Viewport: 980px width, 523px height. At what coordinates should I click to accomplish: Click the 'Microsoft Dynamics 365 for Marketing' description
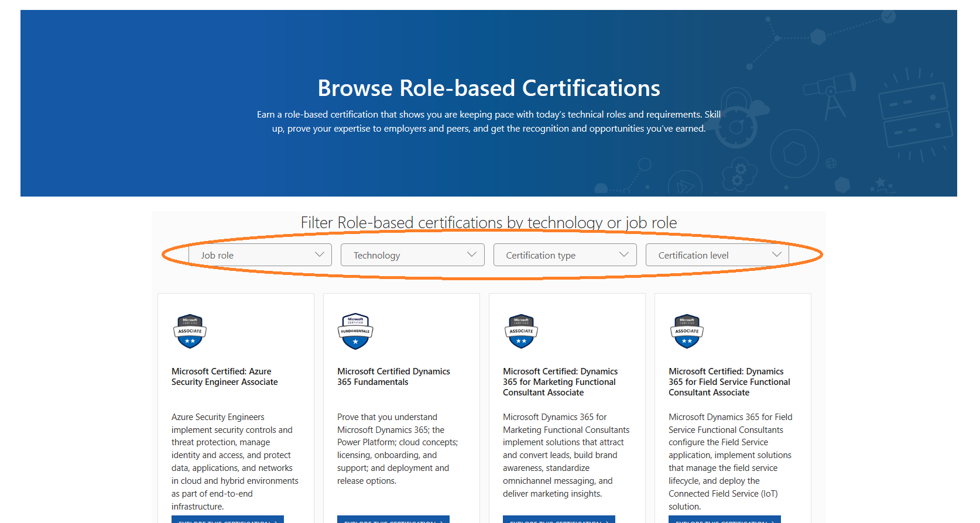pyautogui.click(x=566, y=455)
